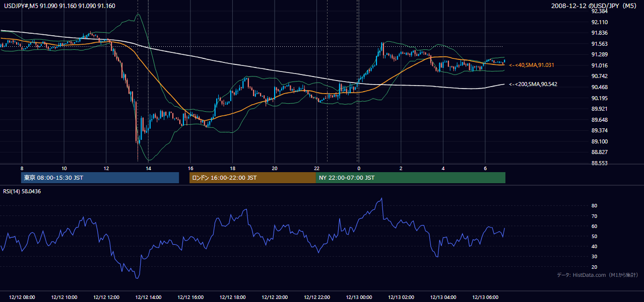Click the 12/12 18:00 bottom time label

232,297
